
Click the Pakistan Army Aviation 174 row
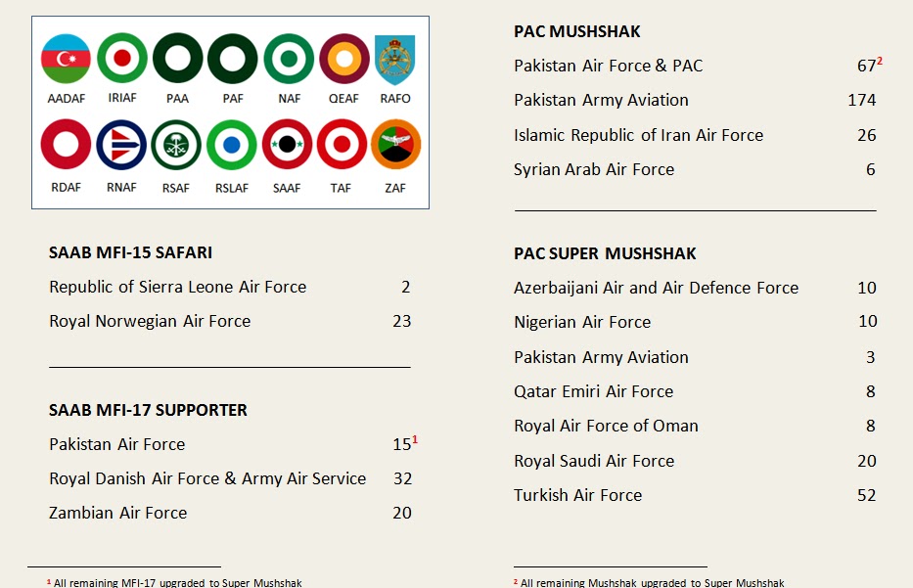point(695,100)
